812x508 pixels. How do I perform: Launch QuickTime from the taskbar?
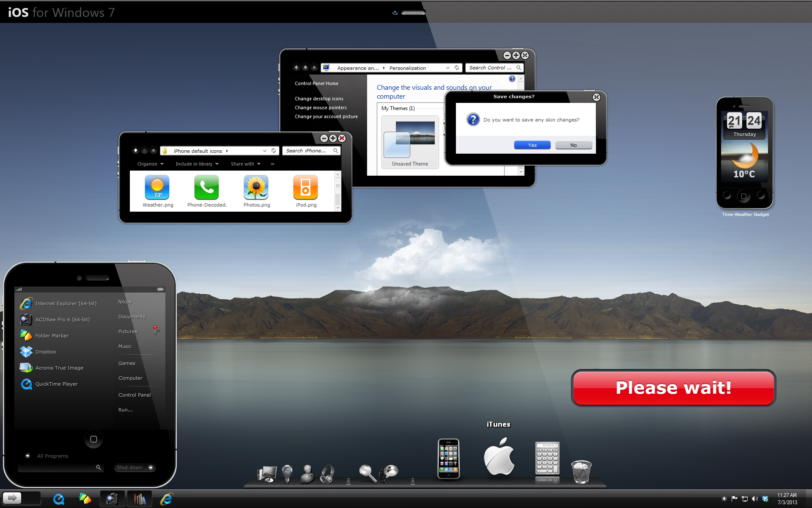tap(59, 499)
